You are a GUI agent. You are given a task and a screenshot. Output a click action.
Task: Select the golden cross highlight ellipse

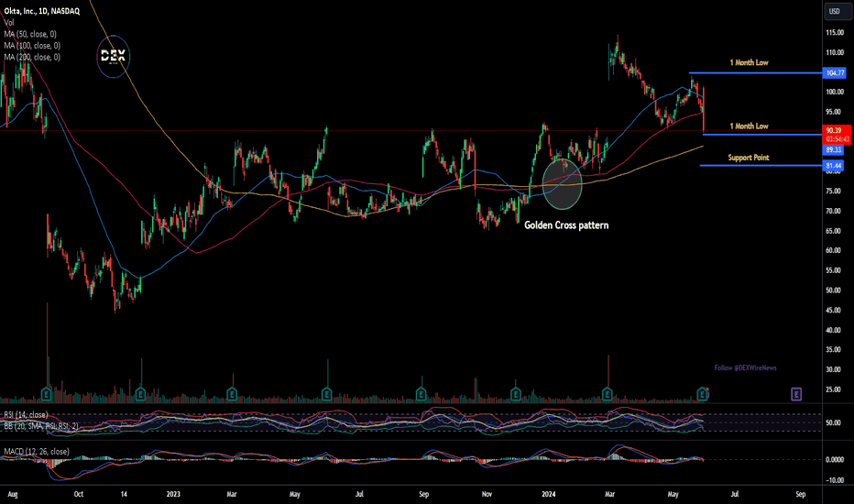click(563, 184)
